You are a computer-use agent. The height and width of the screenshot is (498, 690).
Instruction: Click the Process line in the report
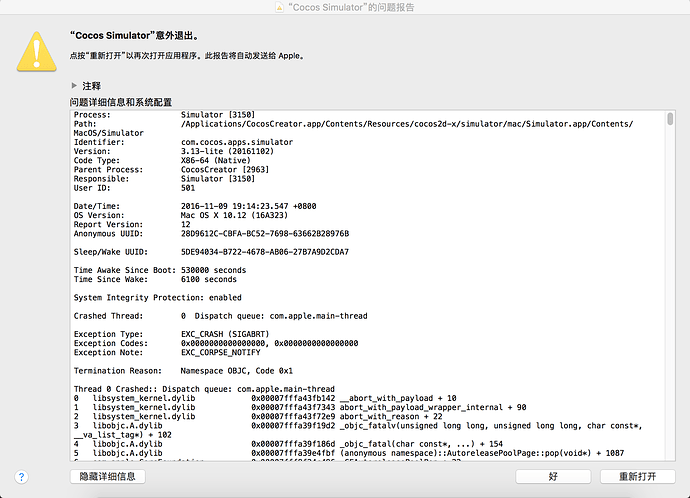coord(164,115)
